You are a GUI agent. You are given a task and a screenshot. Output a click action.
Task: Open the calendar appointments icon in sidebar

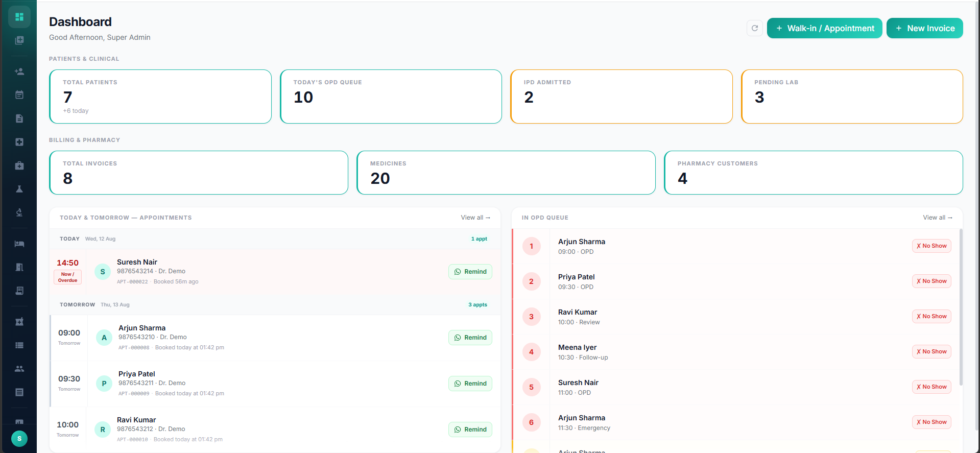[x=19, y=94]
